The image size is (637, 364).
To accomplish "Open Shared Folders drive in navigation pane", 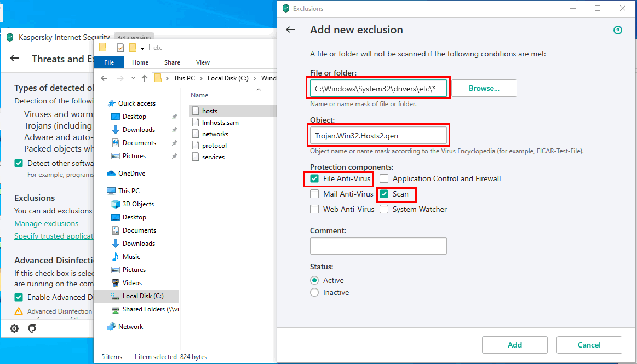I will coord(150,309).
